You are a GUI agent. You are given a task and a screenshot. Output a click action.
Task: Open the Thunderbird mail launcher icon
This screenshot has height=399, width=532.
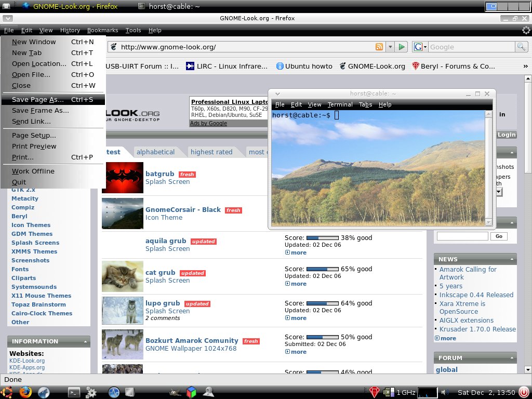(x=44, y=393)
